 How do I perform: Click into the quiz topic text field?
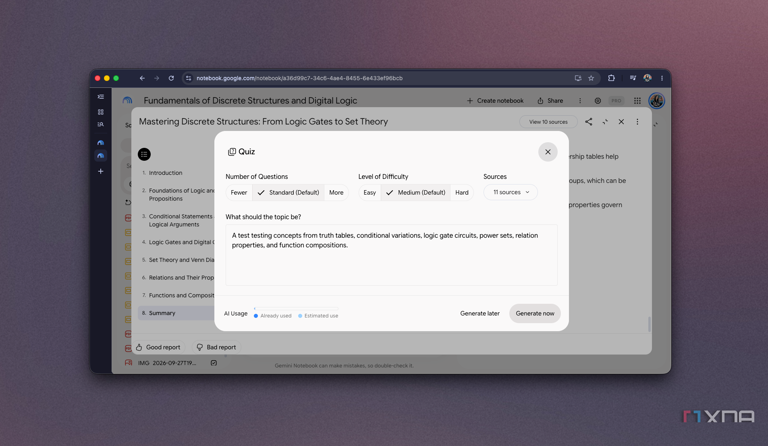[x=391, y=255]
